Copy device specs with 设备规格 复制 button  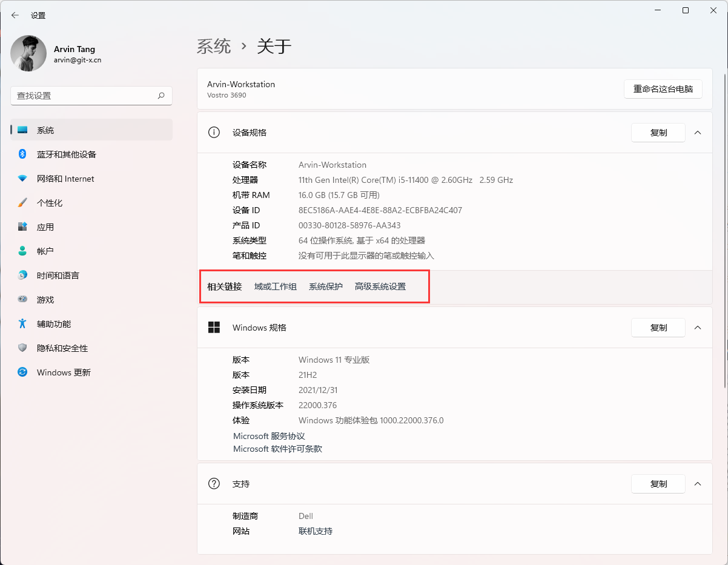click(658, 133)
